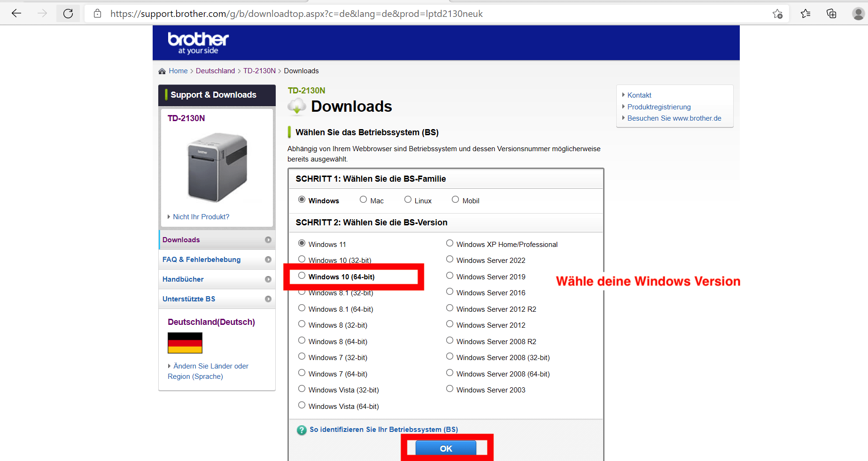
Task: Confirm selection with the OK button
Action: pos(446,448)
